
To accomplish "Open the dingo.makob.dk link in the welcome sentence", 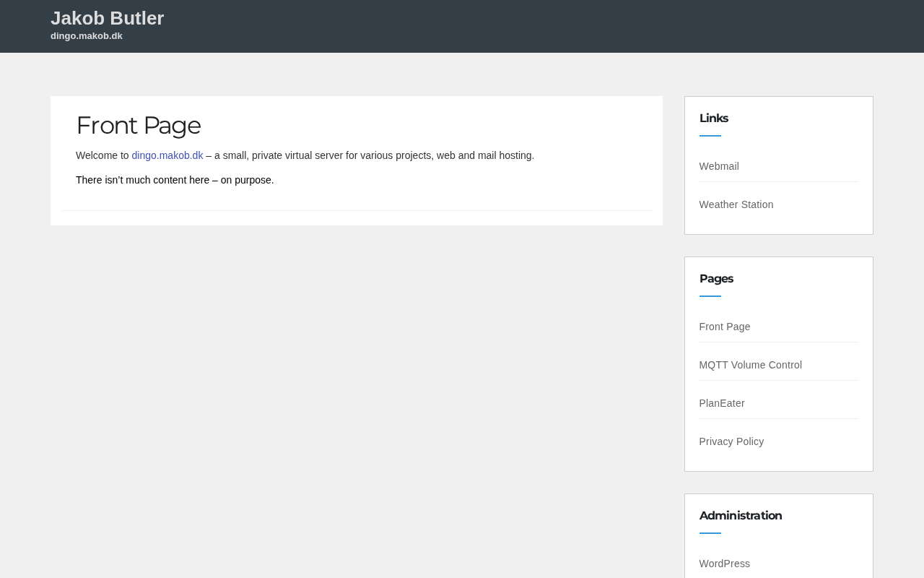I will pyautogui.click(x=167, y=155).
